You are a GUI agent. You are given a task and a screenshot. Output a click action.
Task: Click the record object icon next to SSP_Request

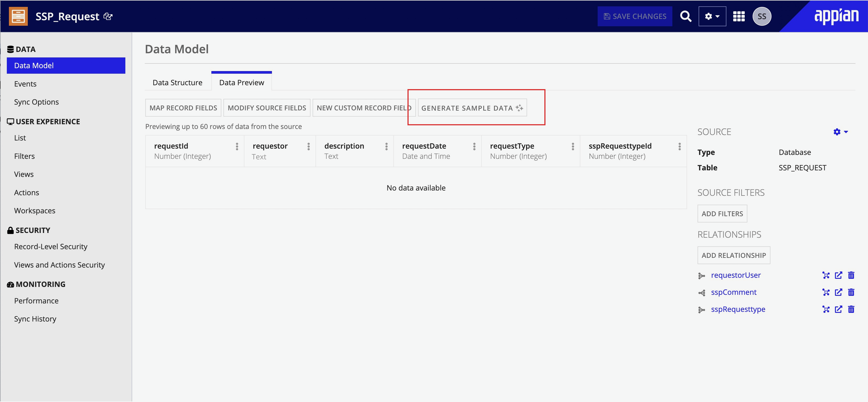pyautogui.click(x=18, y=16)
